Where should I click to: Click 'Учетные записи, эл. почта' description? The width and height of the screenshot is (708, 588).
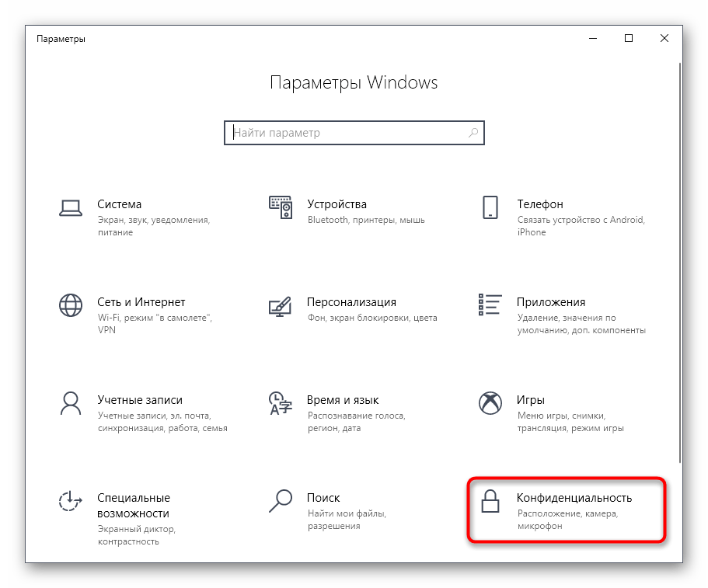[162, 422]
